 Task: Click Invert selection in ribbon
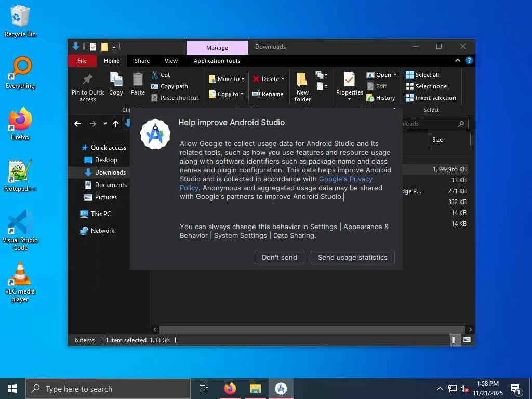point(431,98)
